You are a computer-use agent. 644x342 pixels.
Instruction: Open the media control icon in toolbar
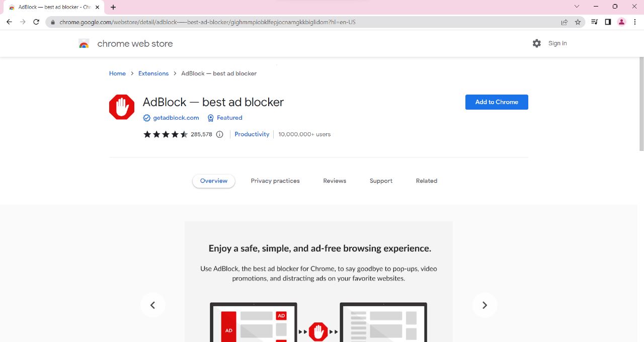tap(594, 22)
